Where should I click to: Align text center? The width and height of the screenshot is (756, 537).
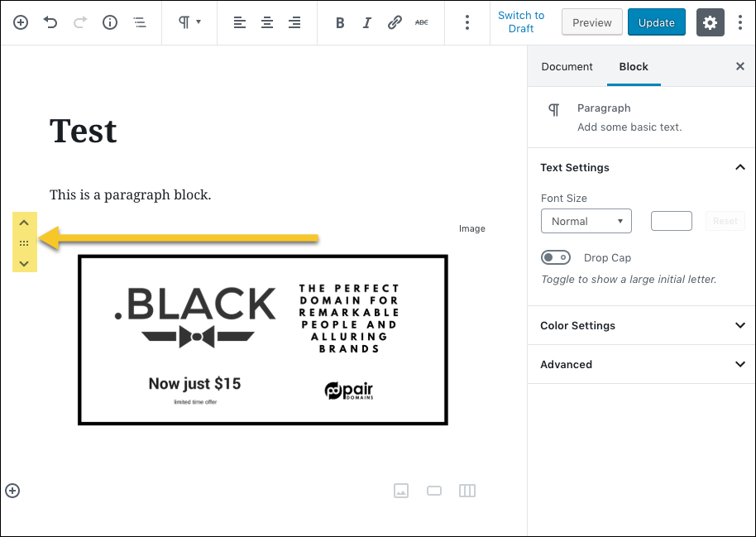pos(267,22)
